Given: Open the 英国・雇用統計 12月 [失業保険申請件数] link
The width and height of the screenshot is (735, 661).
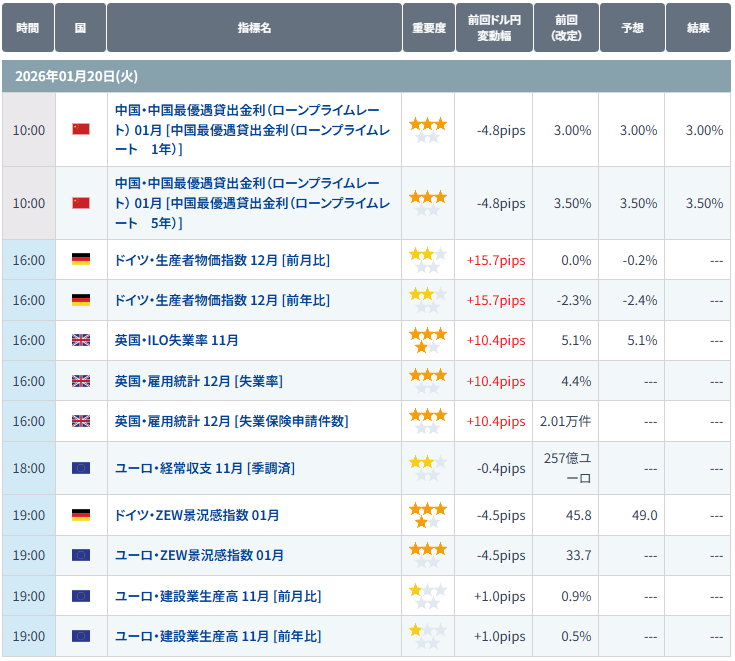Looking at the screenshot, I should pyautogui.click(x=231, y=421).
